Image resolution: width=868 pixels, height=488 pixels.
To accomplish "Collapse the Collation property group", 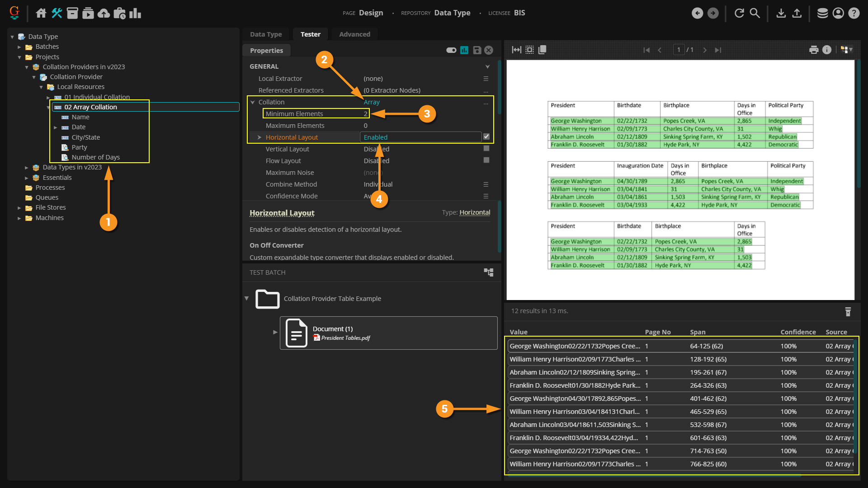I will [253, 102].
